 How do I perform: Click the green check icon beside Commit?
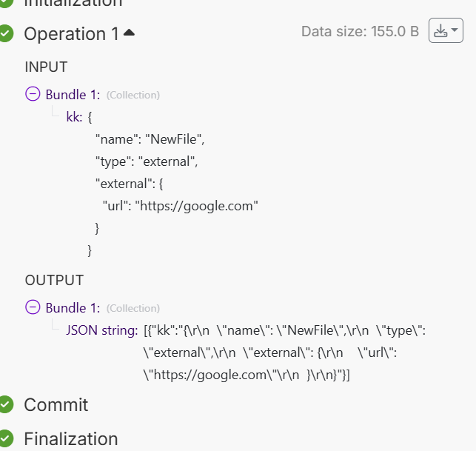click(7, 404)
